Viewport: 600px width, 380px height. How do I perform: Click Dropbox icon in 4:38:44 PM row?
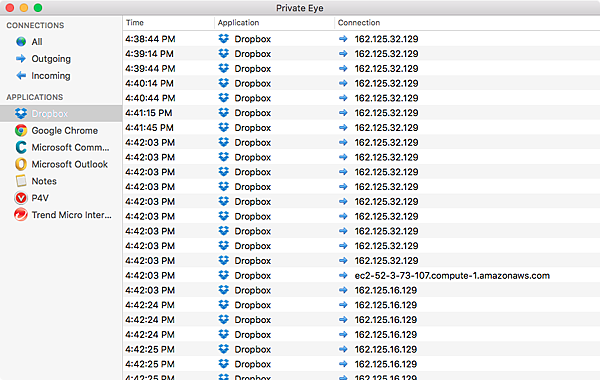click(223, 39)
